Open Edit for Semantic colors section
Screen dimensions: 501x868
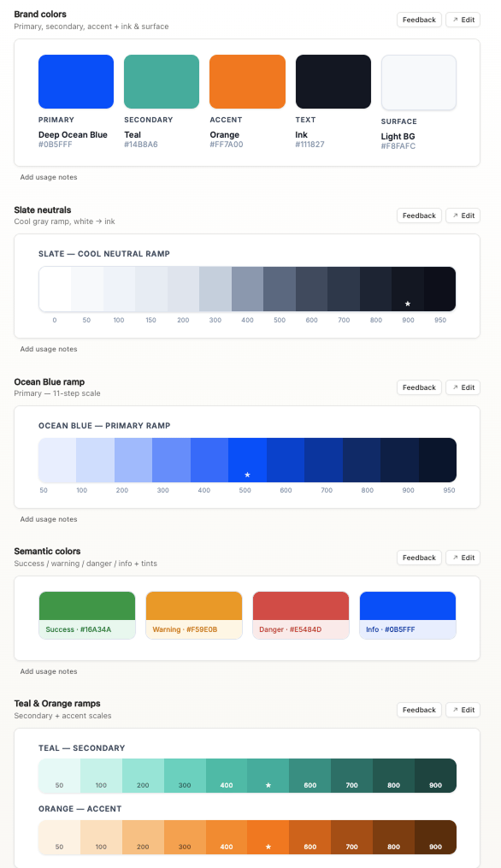463,558
